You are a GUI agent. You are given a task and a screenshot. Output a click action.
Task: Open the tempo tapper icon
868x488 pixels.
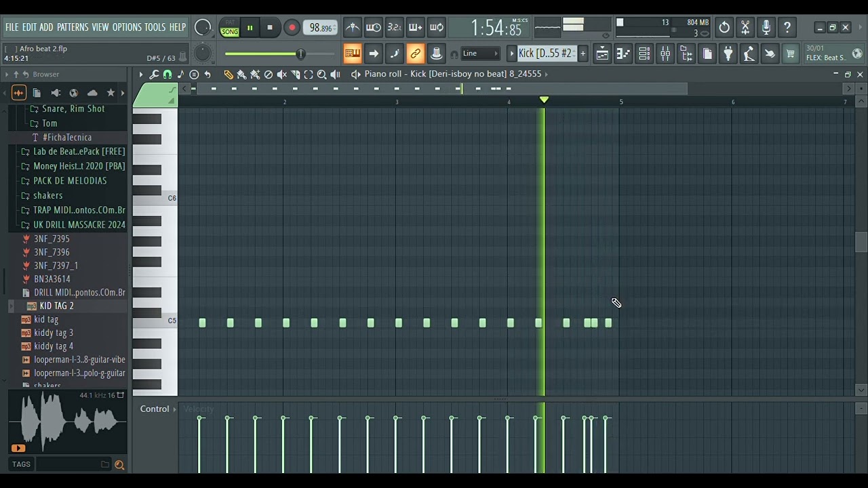pos(749,54)
